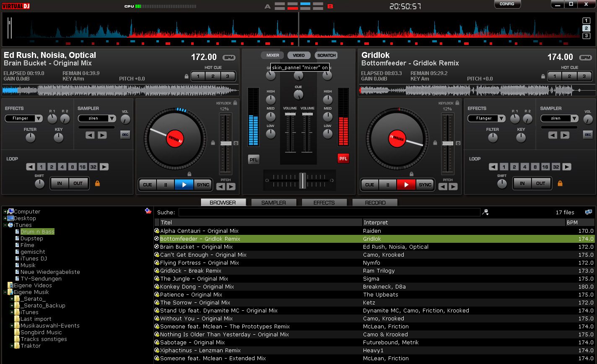
Task: Open the RECORD tab
Action: click(x=375, y=203)
